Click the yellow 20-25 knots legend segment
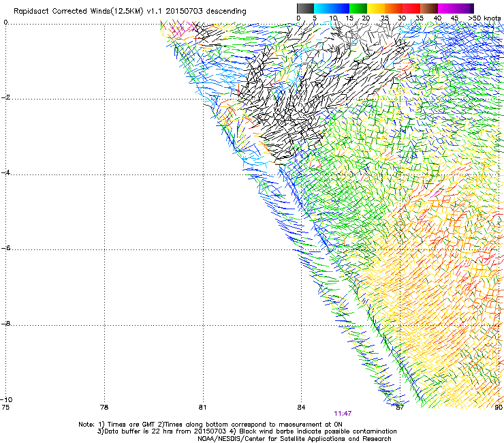The width and height of the screenshot is (504, 443). click(x=376, y=8)
